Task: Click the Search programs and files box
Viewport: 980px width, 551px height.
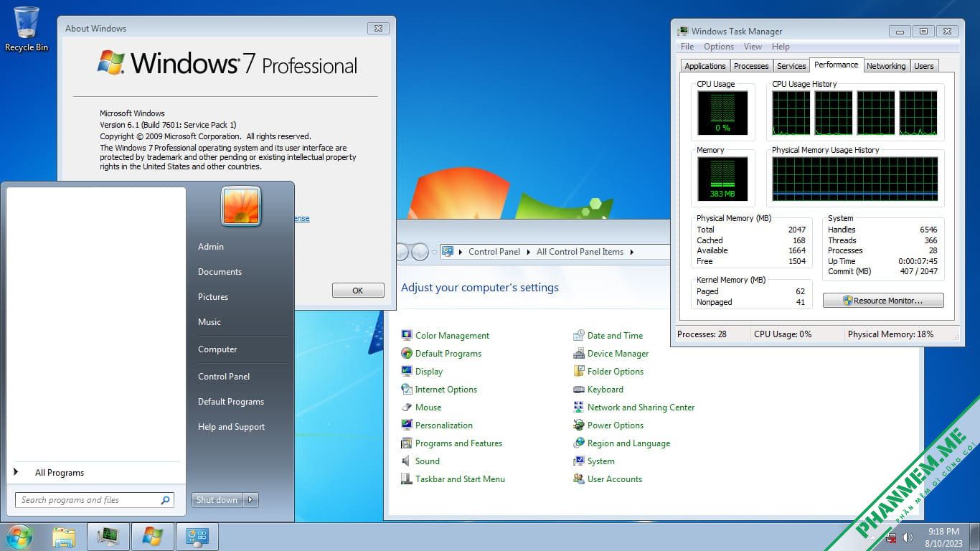Action: click(94, 500)
